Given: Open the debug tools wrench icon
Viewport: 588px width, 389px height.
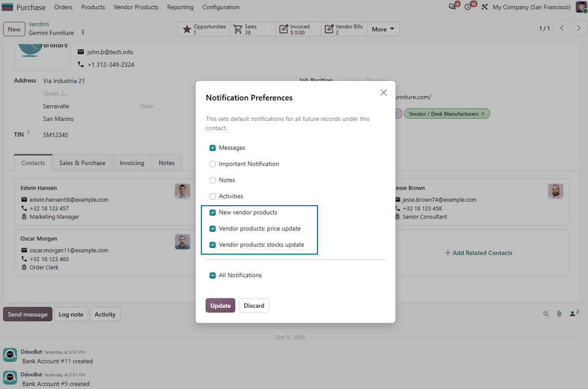Looking at the screenshot, I should click(484, 7).
